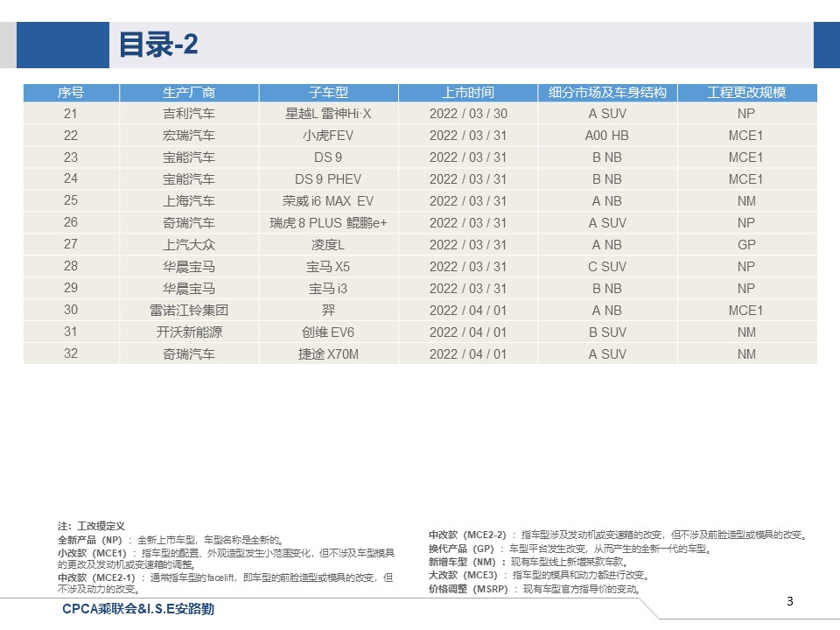Select the 开沃新能源 manufacturer cell
This screenshot has width=840, height=630.
pos(189,332)
